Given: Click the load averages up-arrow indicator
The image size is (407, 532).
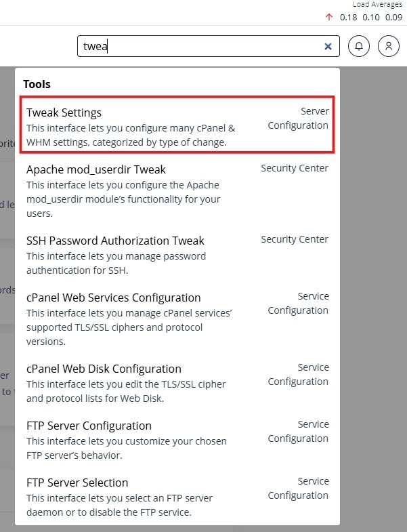Looking at the screenshot, I should pyautogui.click(x=328, y=17).
